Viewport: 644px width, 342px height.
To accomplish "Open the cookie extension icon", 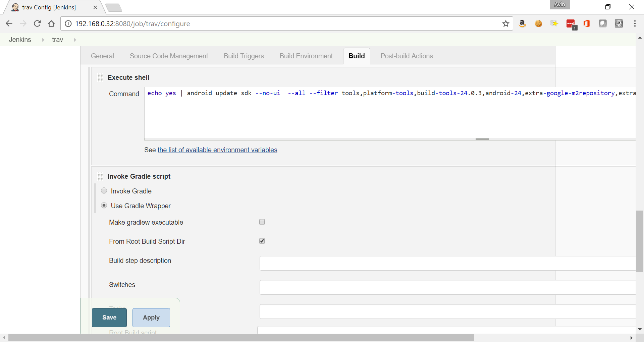I will click(538, 23).
